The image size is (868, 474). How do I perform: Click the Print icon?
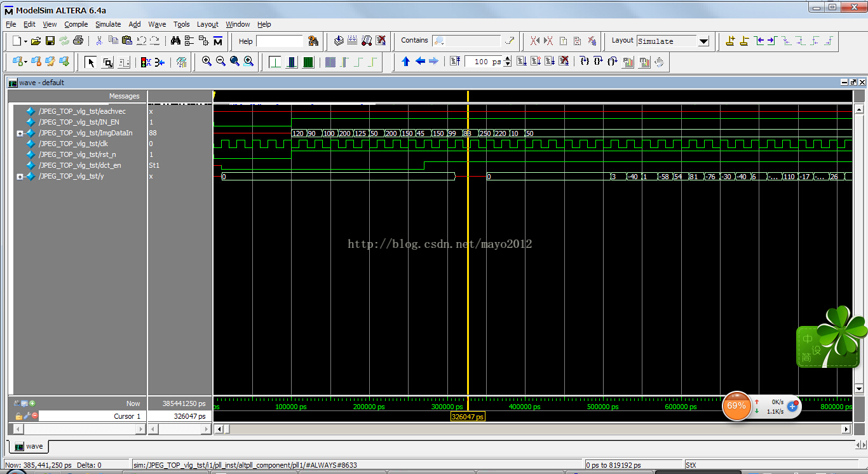coord(78,41)
